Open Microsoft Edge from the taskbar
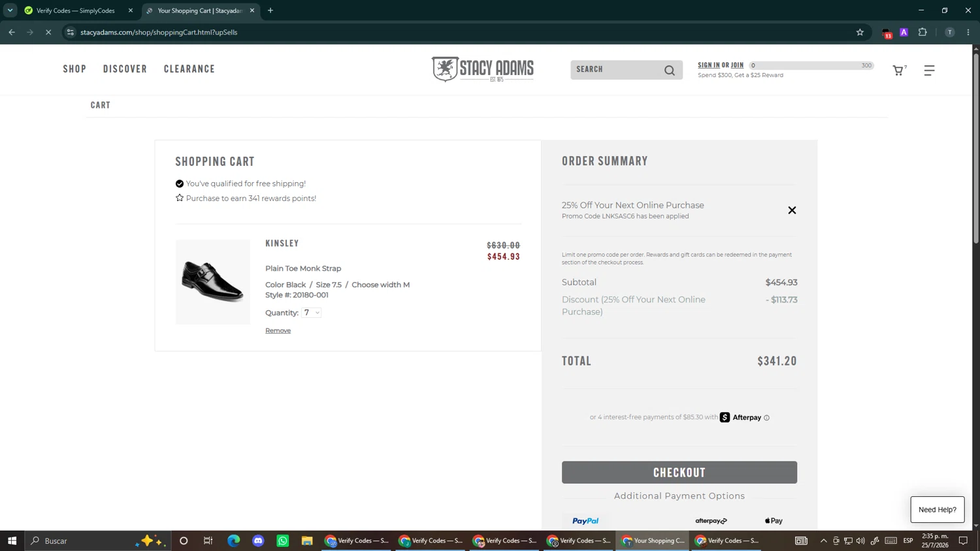980x551 pixels. click(x=233, y=541)
